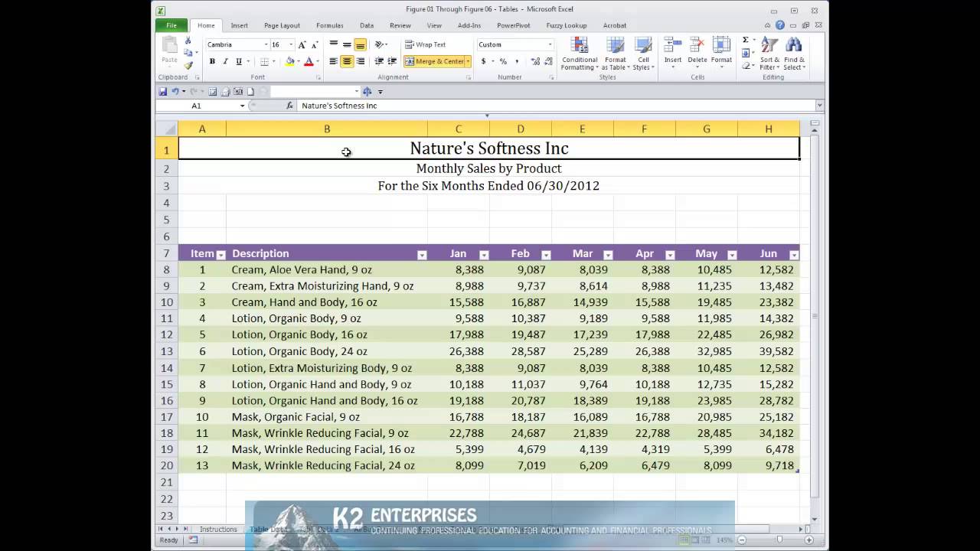980x551 pixels.
Task: Click Undo arrow in Quick Access Toolbar
Action: tap(175, 91)
